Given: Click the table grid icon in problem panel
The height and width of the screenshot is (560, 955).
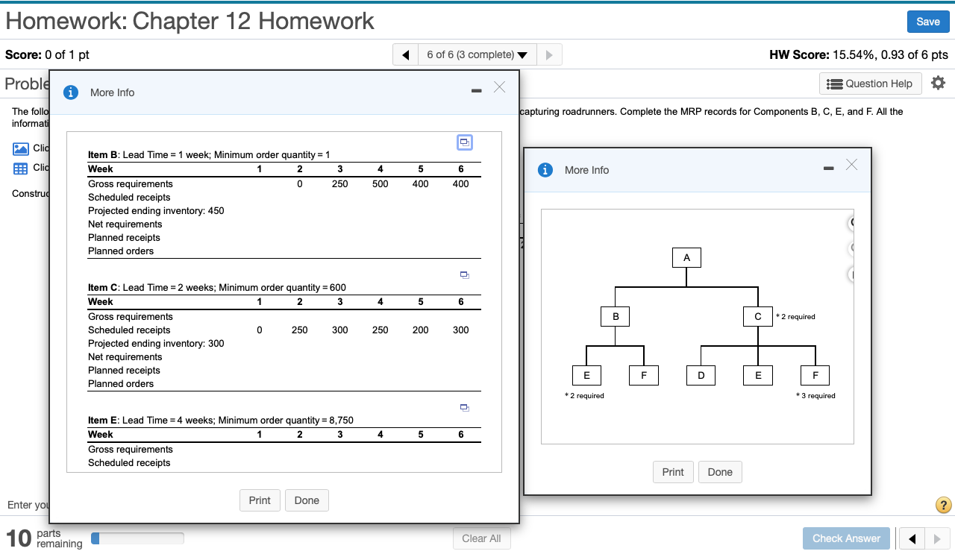Looking at the screenshot, I should coord(21,168).
